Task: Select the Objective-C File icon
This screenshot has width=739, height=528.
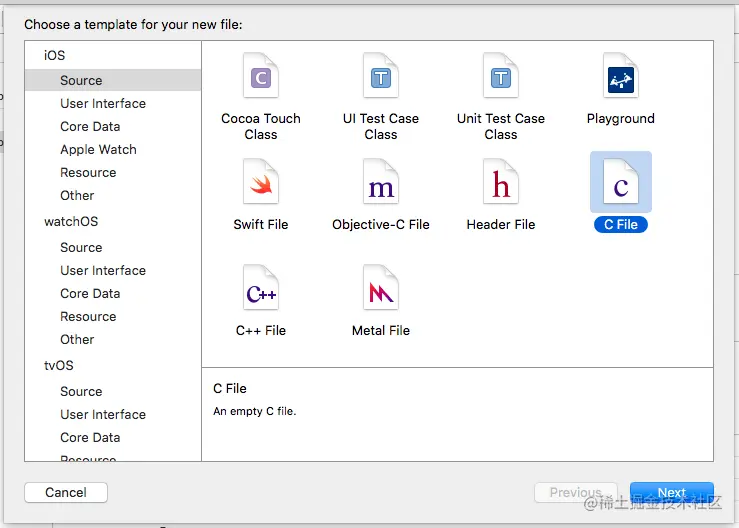Action: (x=381, y=183)
